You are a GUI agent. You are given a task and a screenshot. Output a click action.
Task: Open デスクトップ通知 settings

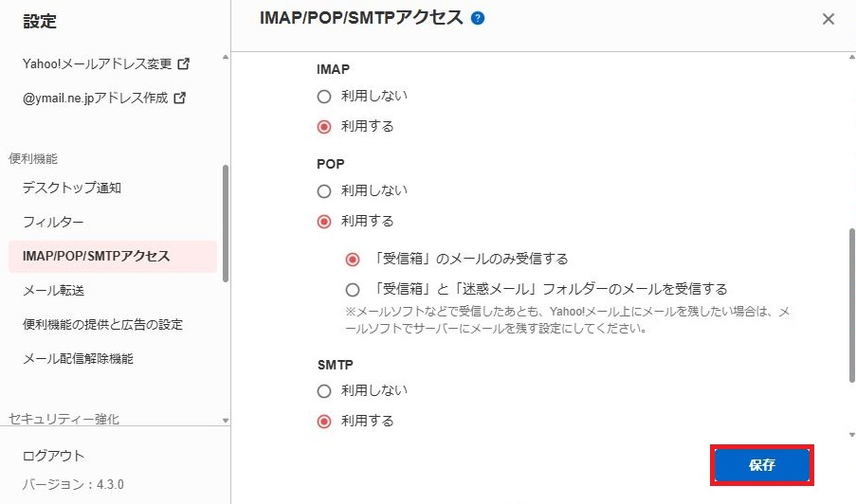[72, 188]
